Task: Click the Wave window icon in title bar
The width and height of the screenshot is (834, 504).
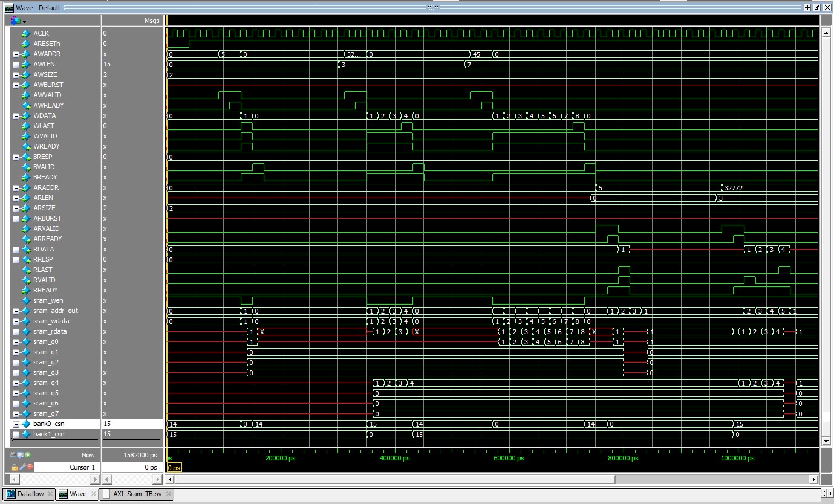Action: (9, 8)
